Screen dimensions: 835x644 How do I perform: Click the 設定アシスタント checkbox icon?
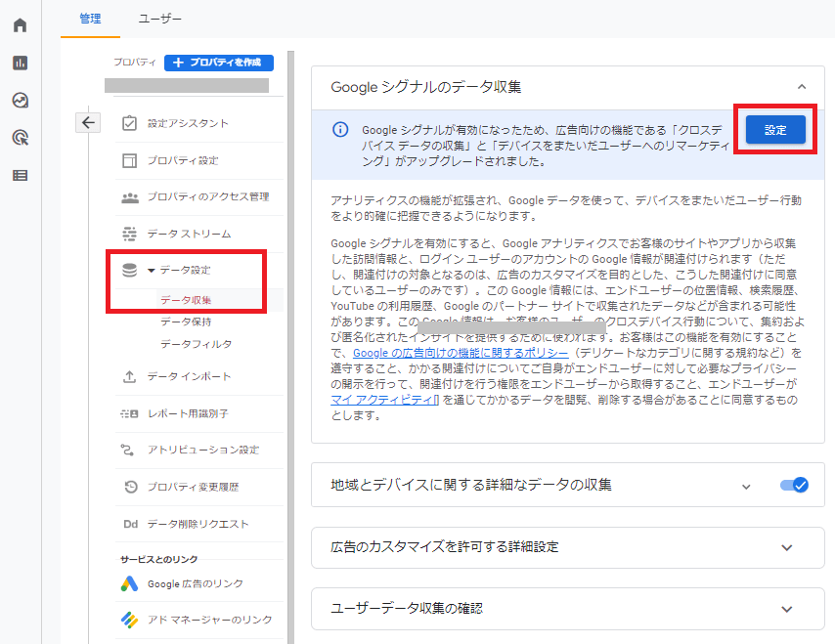click(129, 123)
